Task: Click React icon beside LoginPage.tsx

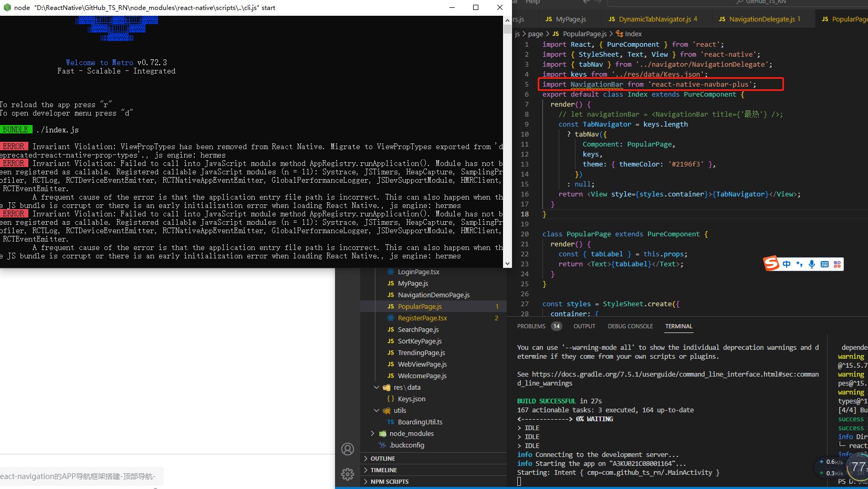Action: (x=391, y=272)
